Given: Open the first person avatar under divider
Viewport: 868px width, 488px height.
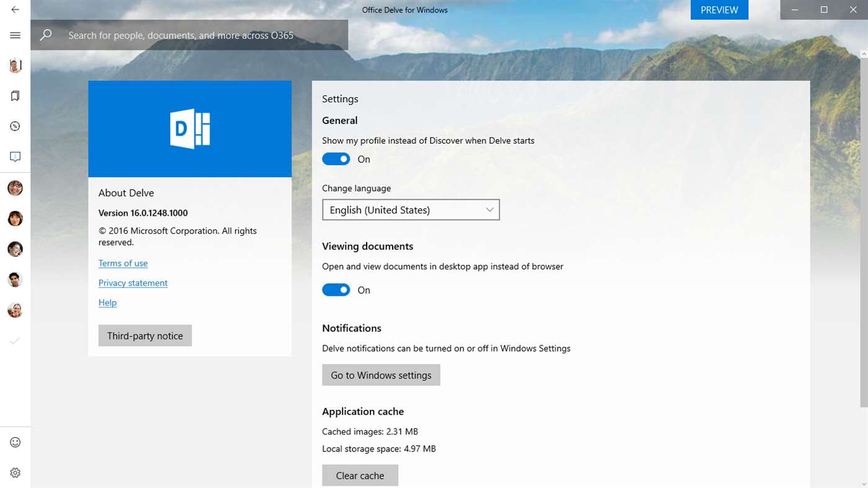Looking at the screenshot, I should tap(15, 188).
